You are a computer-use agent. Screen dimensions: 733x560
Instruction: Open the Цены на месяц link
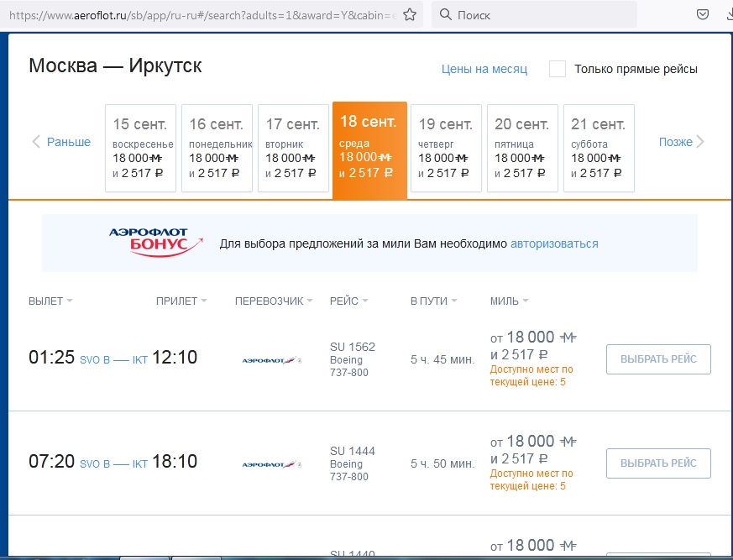pos(484,69)
